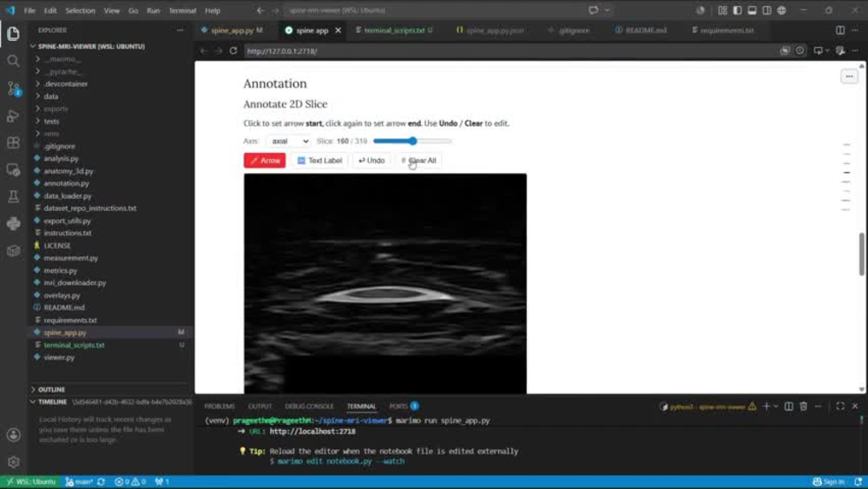Expand the OUTLINE section
This screenshot has height=489, width=868.
point(51,389)
